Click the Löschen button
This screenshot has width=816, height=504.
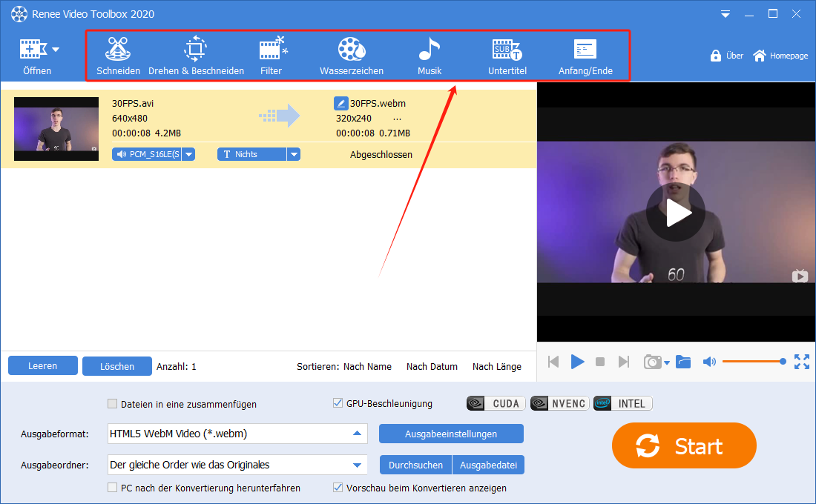tap(117, 366)
